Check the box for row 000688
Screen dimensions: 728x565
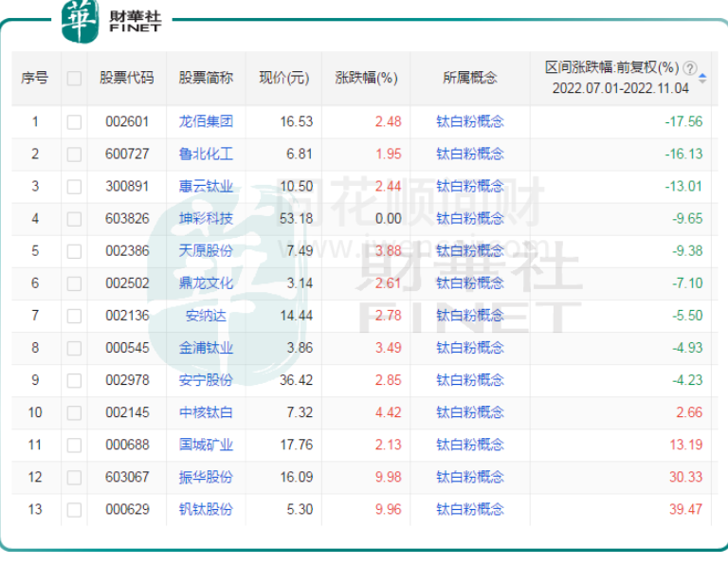pyautogui.click(x=74, y=446)
